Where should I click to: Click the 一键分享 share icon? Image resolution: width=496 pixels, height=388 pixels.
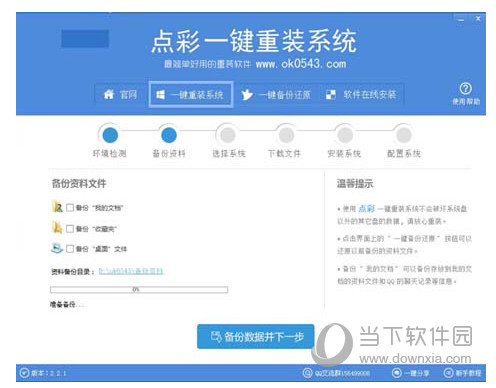click(x=397, y=373)
